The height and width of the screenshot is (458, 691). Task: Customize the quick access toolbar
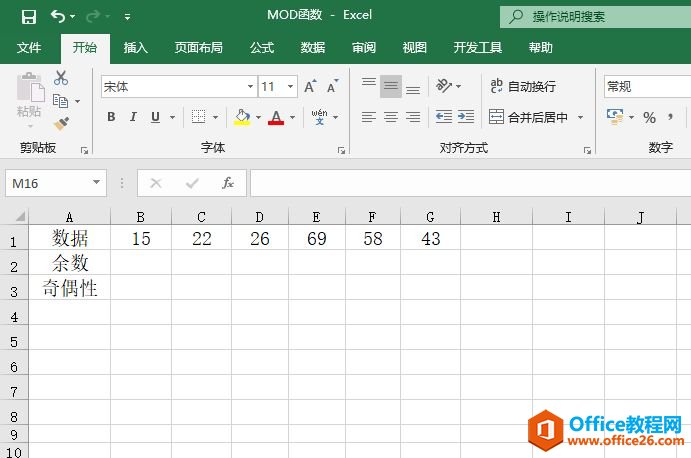click(x=127, y=17)
